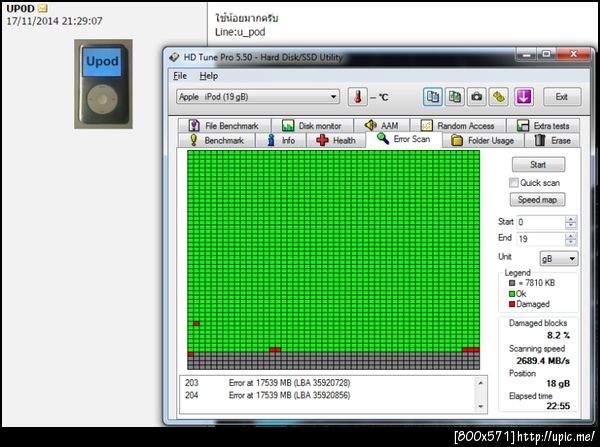Switch to the Erase tab
600x447 pixels.
pyautogui.click(x=552, y=140)
